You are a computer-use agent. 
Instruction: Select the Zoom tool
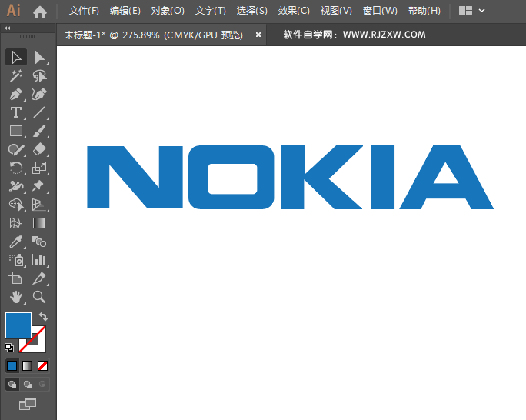click(x=39, y=297)
